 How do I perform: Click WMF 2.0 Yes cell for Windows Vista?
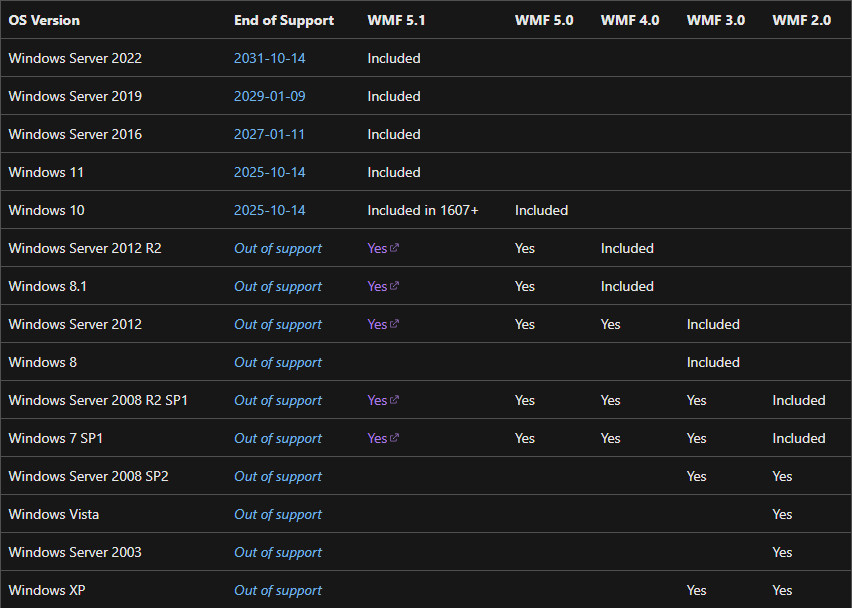click(782, 515)
